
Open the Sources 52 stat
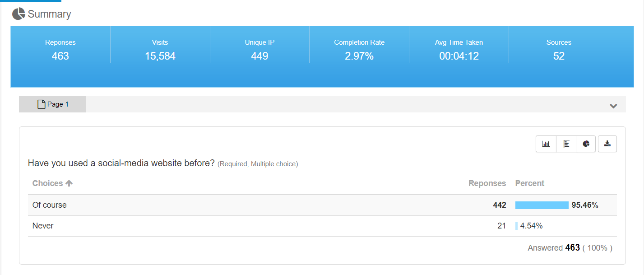559,50
